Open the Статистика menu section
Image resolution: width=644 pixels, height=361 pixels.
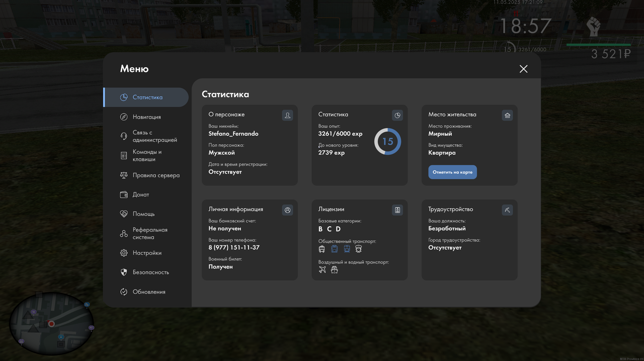point(146,98)
